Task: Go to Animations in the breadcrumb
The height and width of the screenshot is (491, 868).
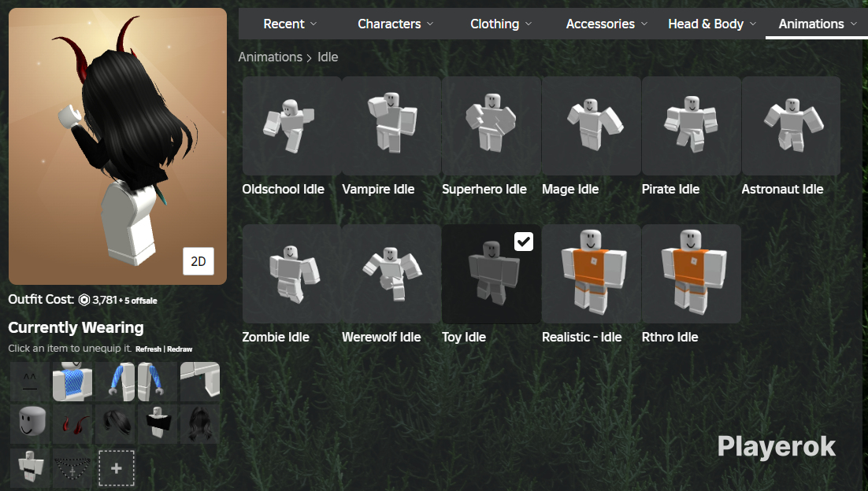Action: (x=270, y=57)
